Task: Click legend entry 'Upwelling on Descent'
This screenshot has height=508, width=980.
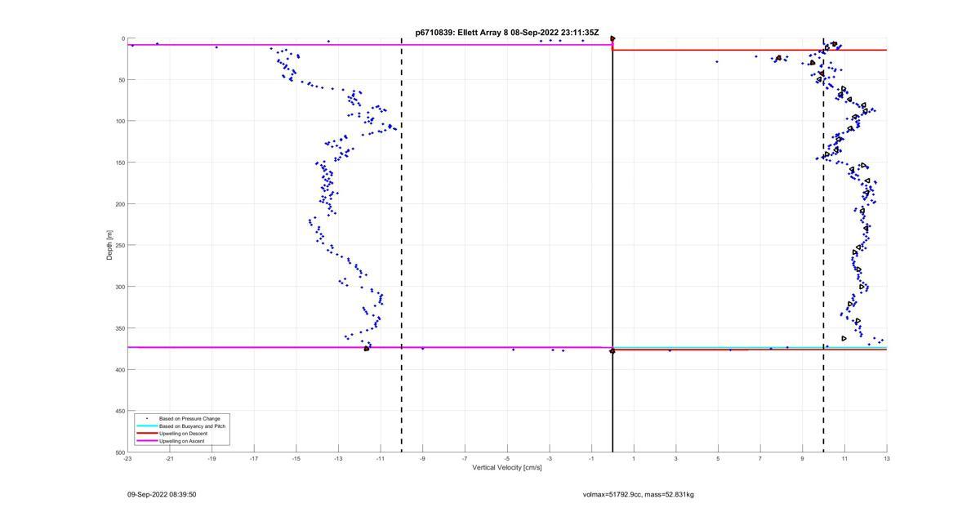Action: coord(185,434)
